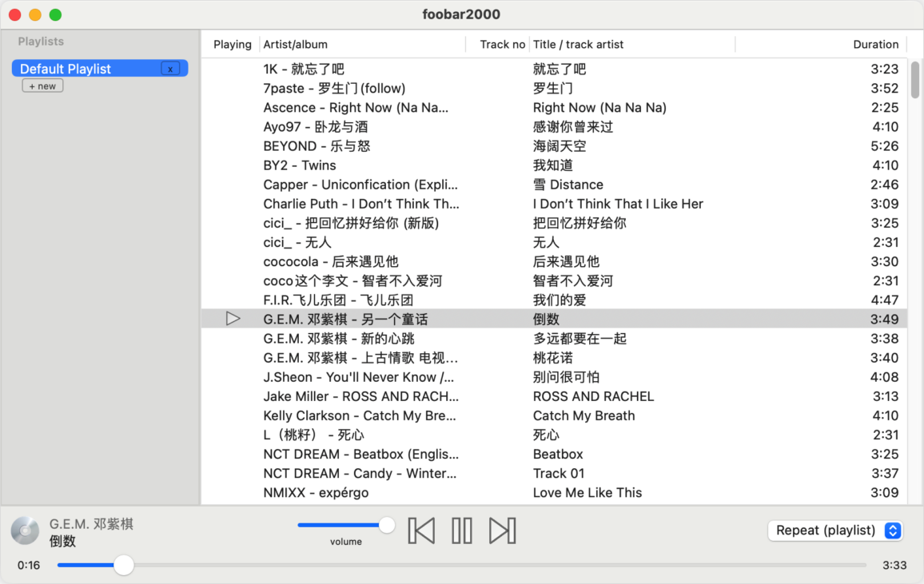Select the Jake Miller - ROSS AND RACHEL row

(554, 396)
